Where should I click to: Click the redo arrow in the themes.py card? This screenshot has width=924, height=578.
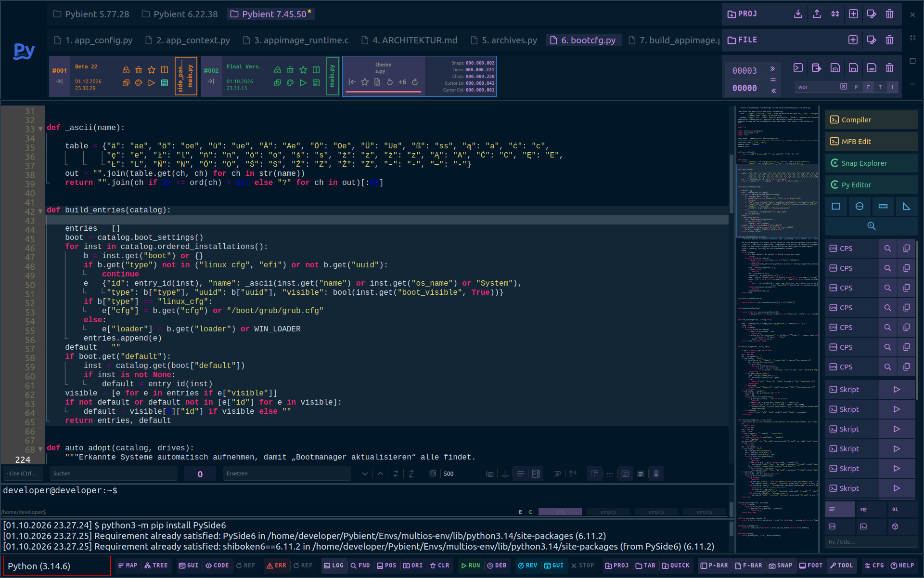pyautogui.click(x=415, y=82)
